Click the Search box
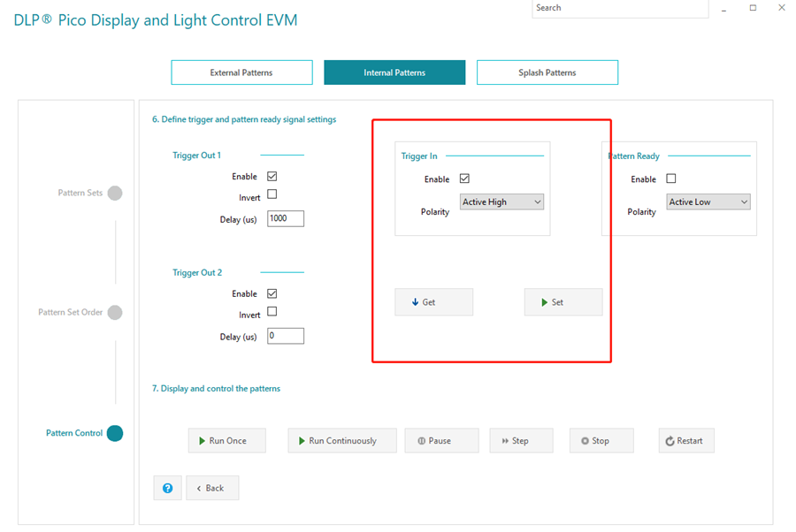The height and width of the screenshot is (532, 796). [620, 8]
